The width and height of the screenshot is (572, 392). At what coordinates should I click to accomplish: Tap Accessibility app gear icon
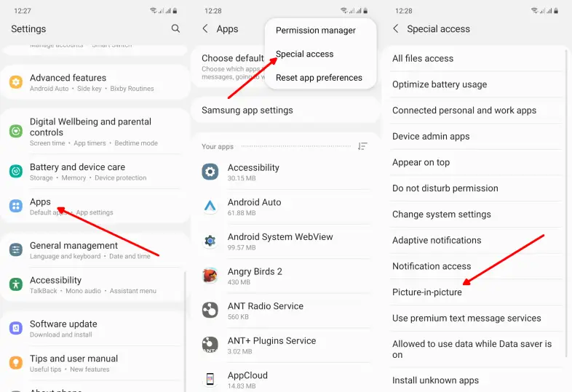(x=210, y=172)
